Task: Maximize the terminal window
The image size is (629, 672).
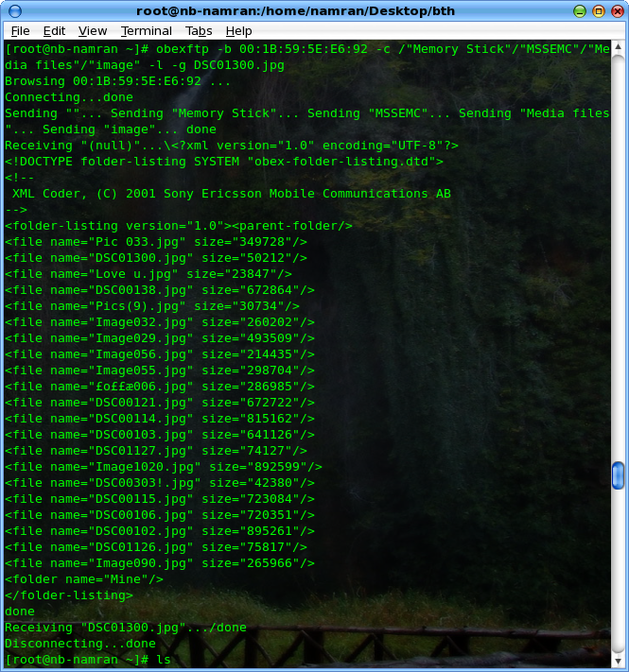Action: coord(598,10)
